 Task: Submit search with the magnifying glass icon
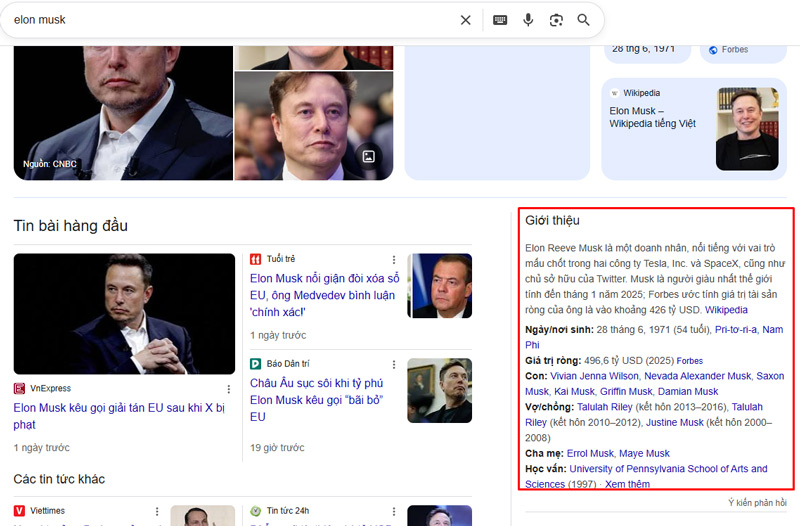pos(583,20)
